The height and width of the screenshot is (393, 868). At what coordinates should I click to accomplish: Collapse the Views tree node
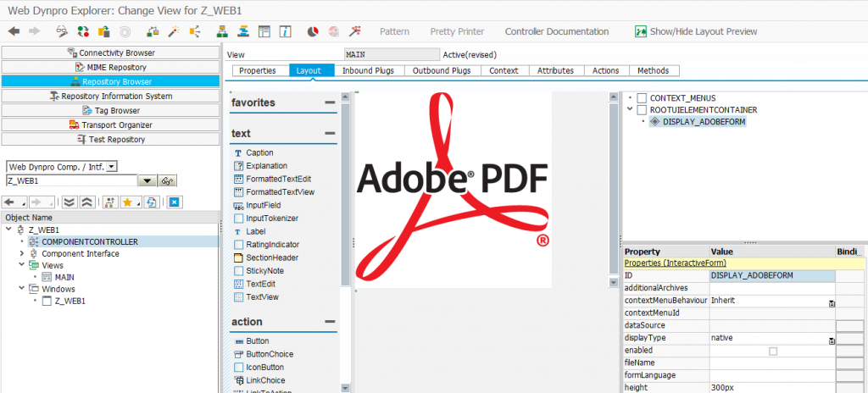pyautogui.click(x=21, y=265)
